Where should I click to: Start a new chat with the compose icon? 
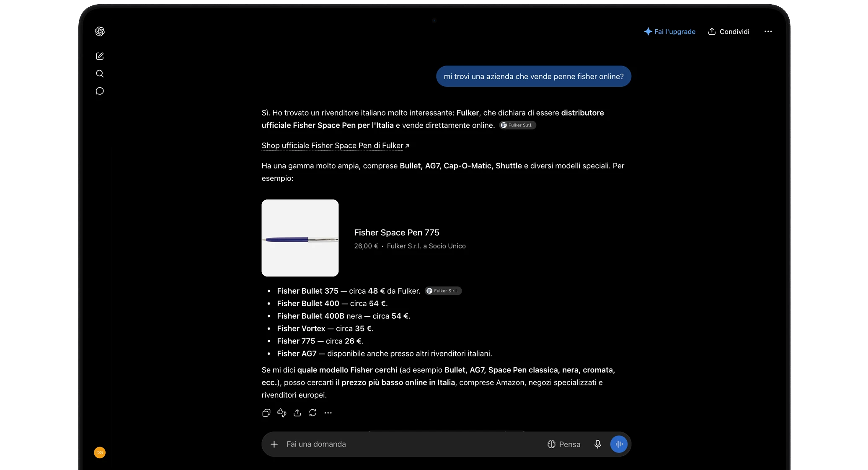(100, 56)
